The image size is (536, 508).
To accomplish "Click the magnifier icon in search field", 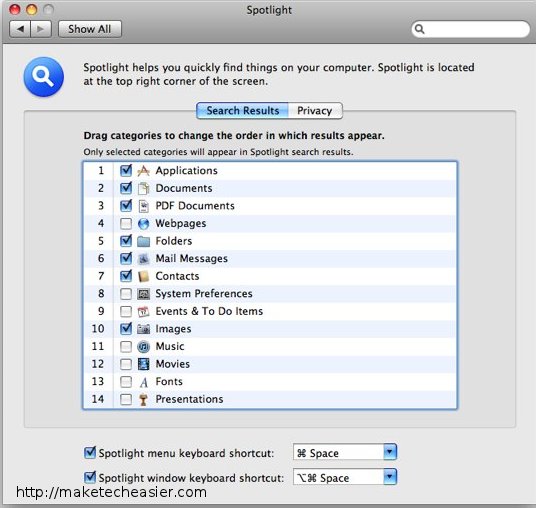I will click(x=419, y=29).
